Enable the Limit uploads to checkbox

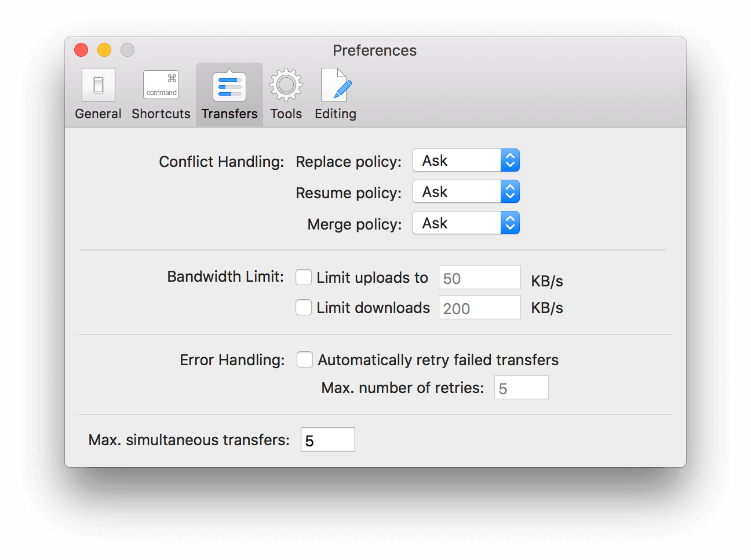coord(304,278)
